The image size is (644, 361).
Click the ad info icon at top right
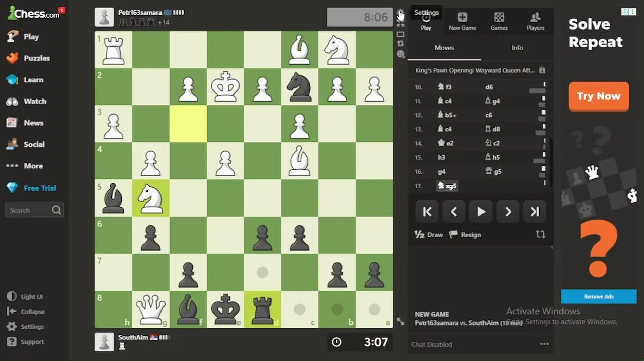pos(625,12)
